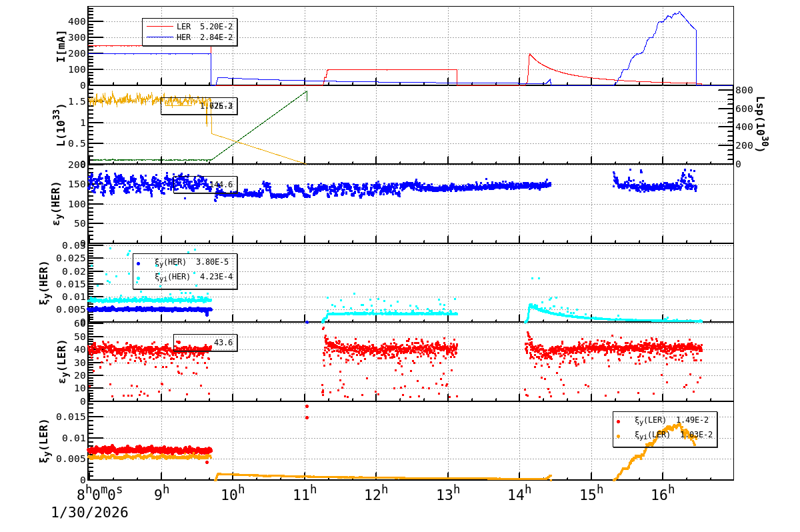Expand the 1.626E-3 luminosity label box
The height and width of the screenshot is (532, 800).
(200, 105)
